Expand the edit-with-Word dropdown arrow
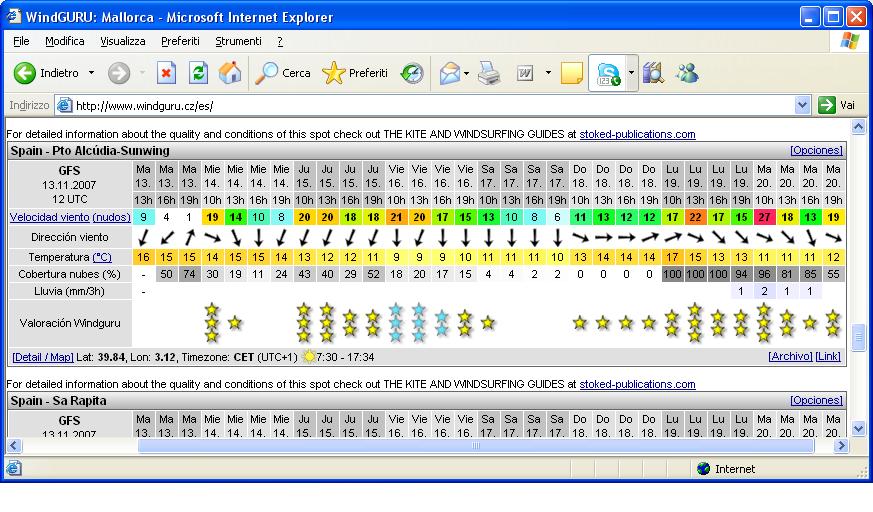The height and width of the screenshot is (512, 873). click(x=548, y=73)
